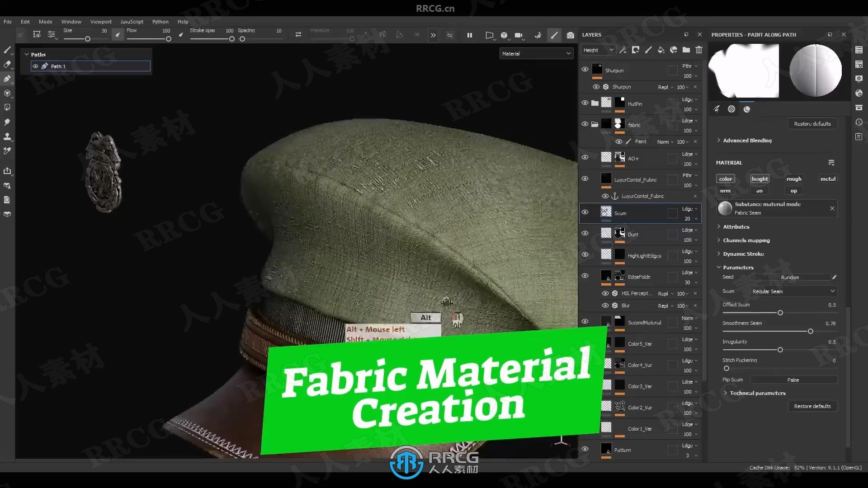Click the Random seed button

pyautogui.click(x=790, y=277)
